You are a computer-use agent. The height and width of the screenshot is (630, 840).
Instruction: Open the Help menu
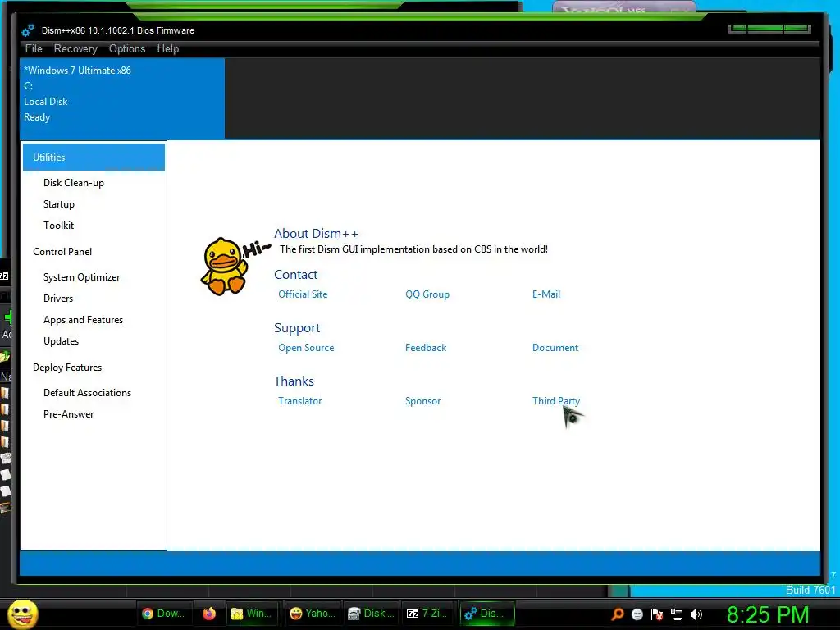167,48
